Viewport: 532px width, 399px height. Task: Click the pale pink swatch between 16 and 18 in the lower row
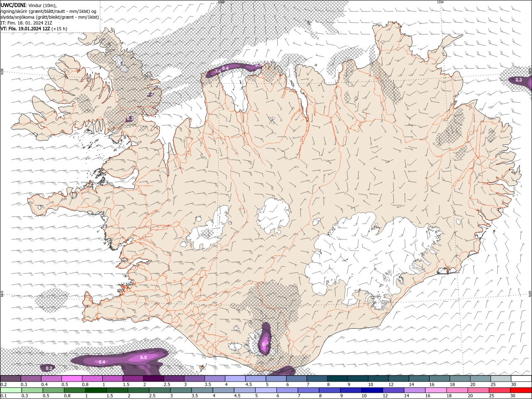click(436, 390)
